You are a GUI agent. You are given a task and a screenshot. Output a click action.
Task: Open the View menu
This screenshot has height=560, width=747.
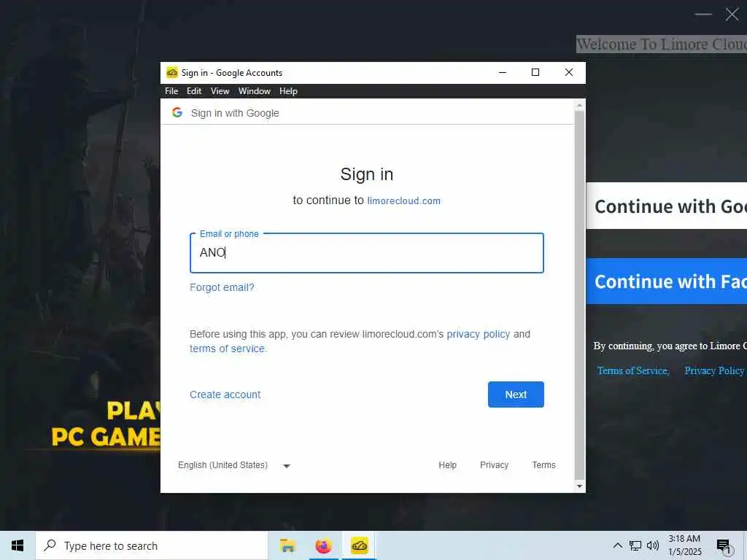click(220, 91)
